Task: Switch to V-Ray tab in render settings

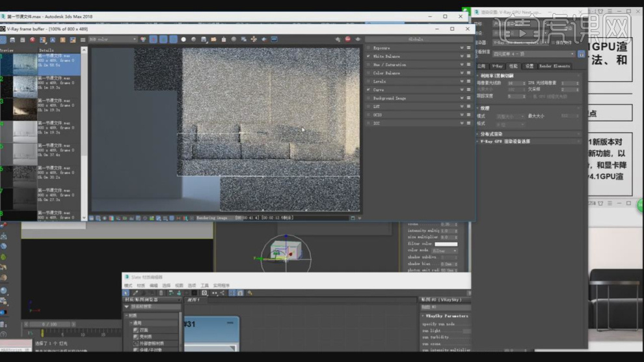Action: (498, 66)
